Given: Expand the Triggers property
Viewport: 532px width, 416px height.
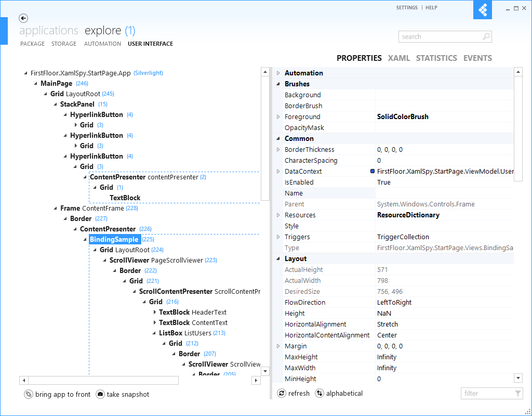Looking at the screenshot, I should (278, 237).
